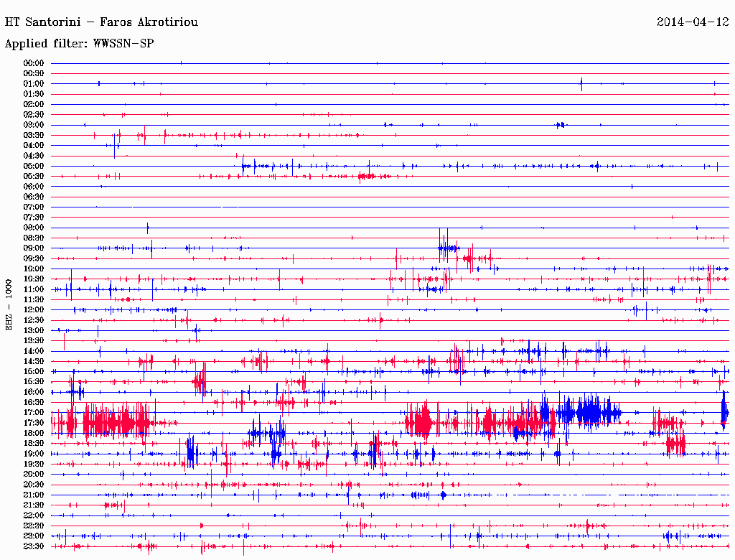735x560 pixels.
Task: Click the station title 'HT Santorini – Faros Akrotiriou'
Action: (101, 22)
